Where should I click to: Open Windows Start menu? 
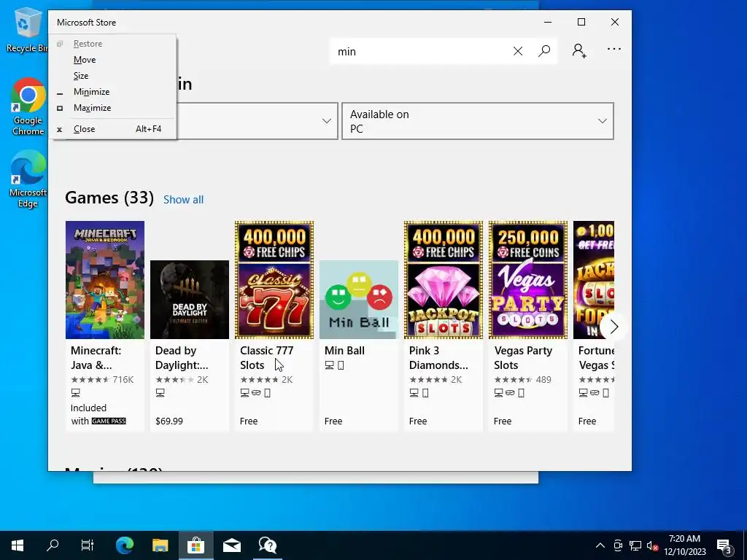(x=18, y=545)
